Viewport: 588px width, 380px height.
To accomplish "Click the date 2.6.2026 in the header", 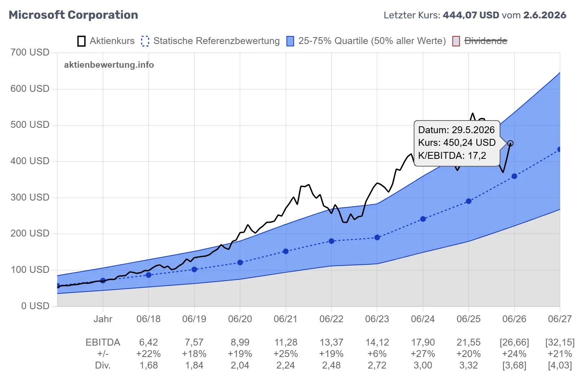I will coord(545,15).
